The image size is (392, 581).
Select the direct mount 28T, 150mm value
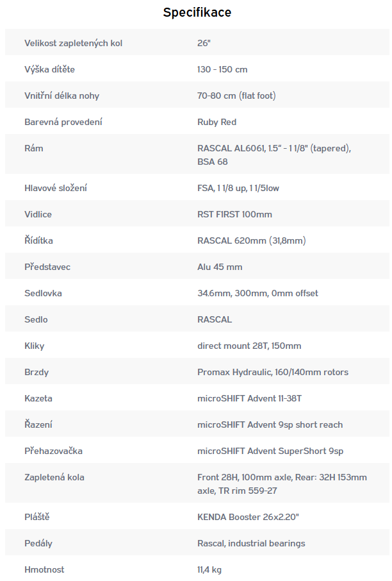[249, 346]
